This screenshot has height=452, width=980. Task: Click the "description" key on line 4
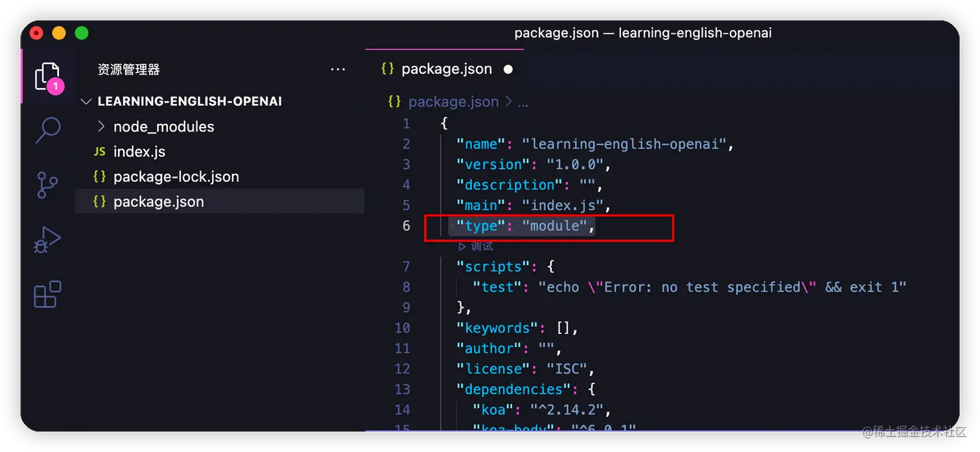(x=509, y=185)
